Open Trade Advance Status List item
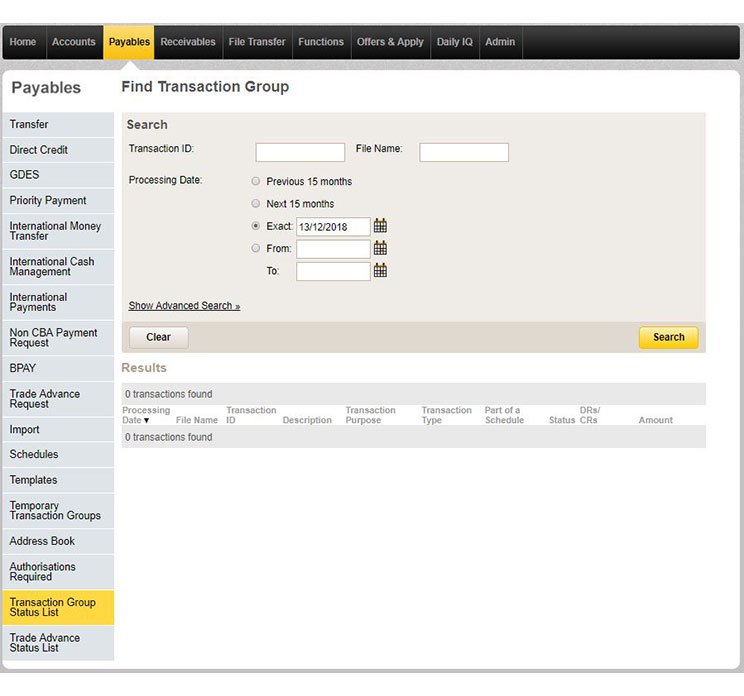 pyautogui.click(x=58, y=643)
